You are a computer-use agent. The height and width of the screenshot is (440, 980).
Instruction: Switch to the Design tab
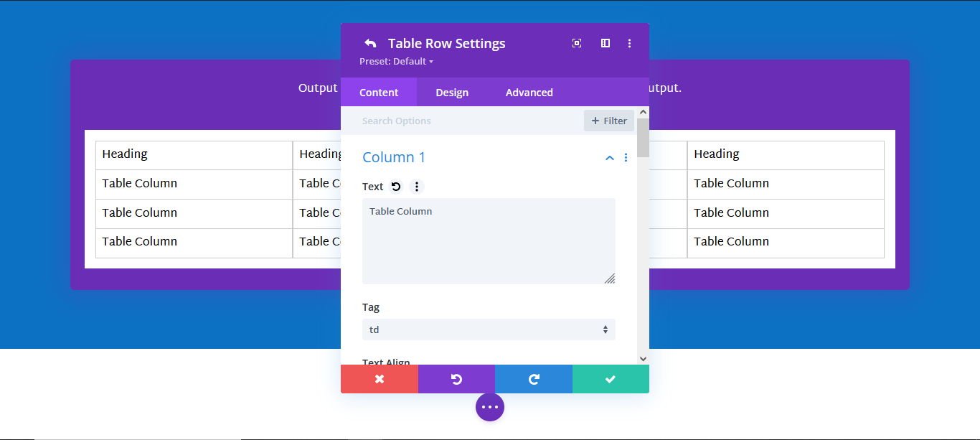[x=452, y=93]
